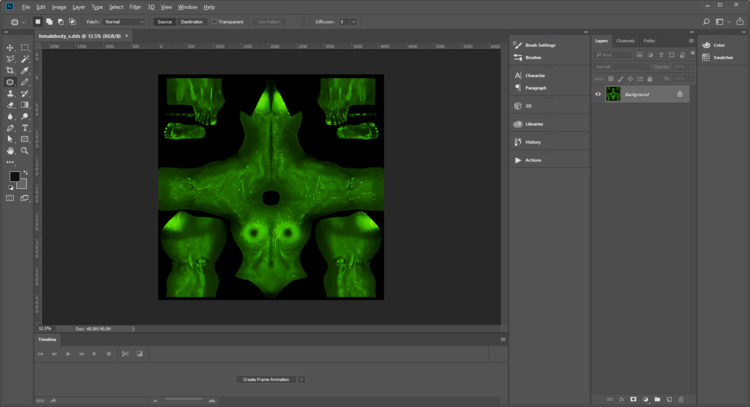Select the Lasso tool
750x407 pixels.
10,59
